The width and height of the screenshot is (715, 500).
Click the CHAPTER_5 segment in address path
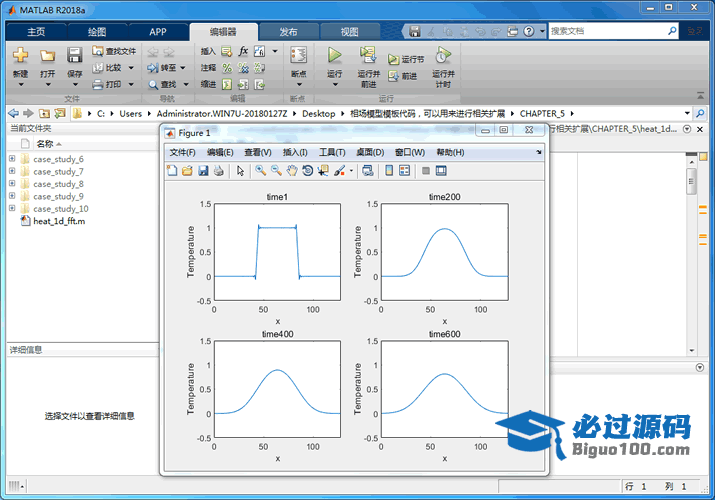click(542, 113)
